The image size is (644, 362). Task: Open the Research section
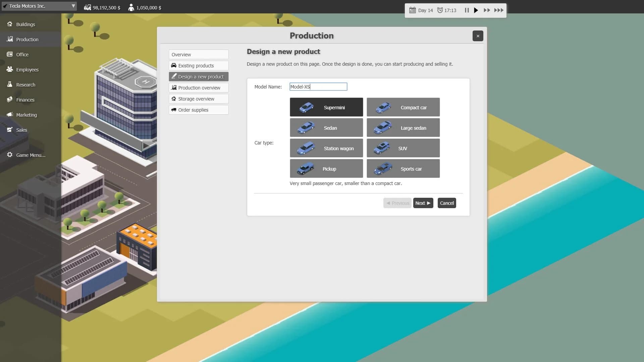pos(26,84)
